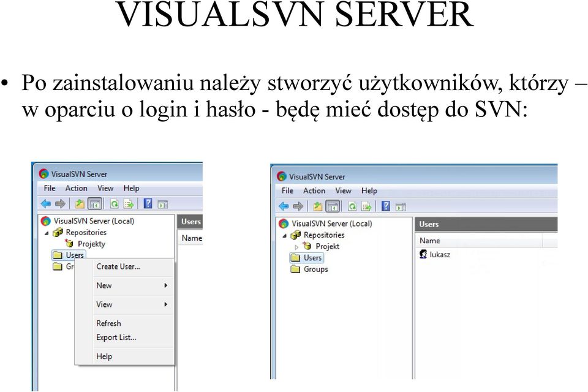Image resolution: width=588 pixels, height=392 pixels.
Task: Select Repositories label in right window tree
Action: (x=324, y=235)
